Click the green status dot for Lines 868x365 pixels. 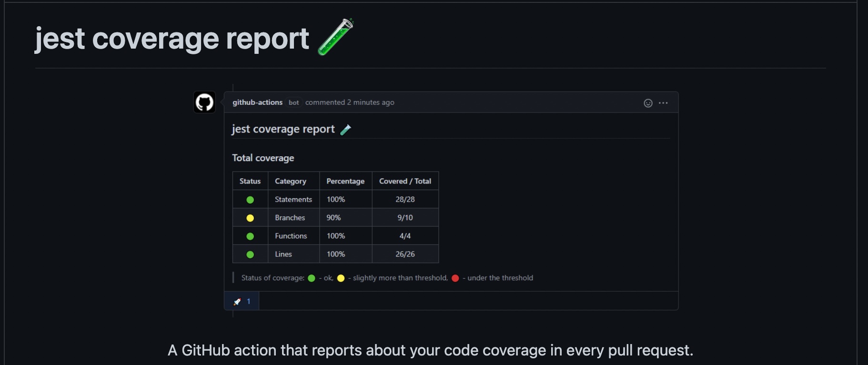click(x=250, y=254)
